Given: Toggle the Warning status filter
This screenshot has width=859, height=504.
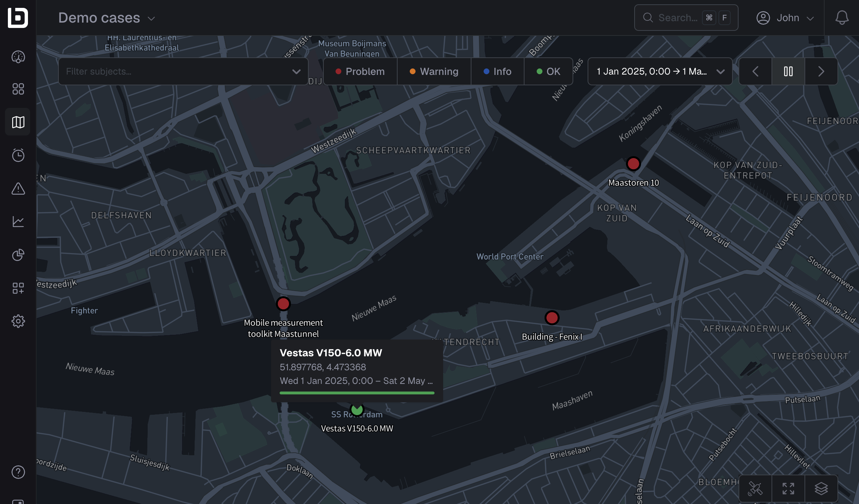Looking at the screenshot, I should click(434, 71).
